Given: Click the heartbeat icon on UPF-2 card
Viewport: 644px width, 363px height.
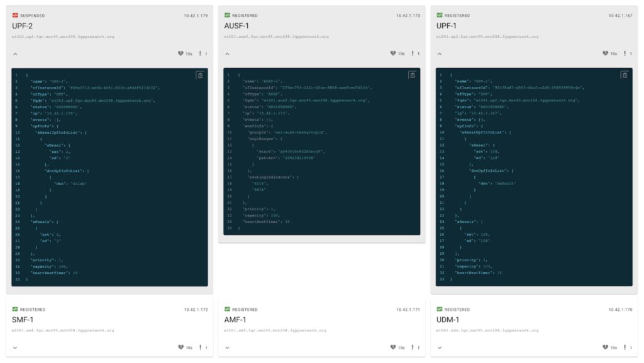Looking at the screenshot, I should click(x=180, y=53).
